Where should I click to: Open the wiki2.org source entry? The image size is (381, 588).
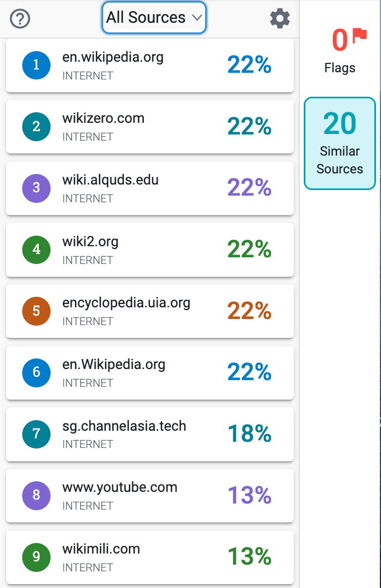tap(150, 250)
